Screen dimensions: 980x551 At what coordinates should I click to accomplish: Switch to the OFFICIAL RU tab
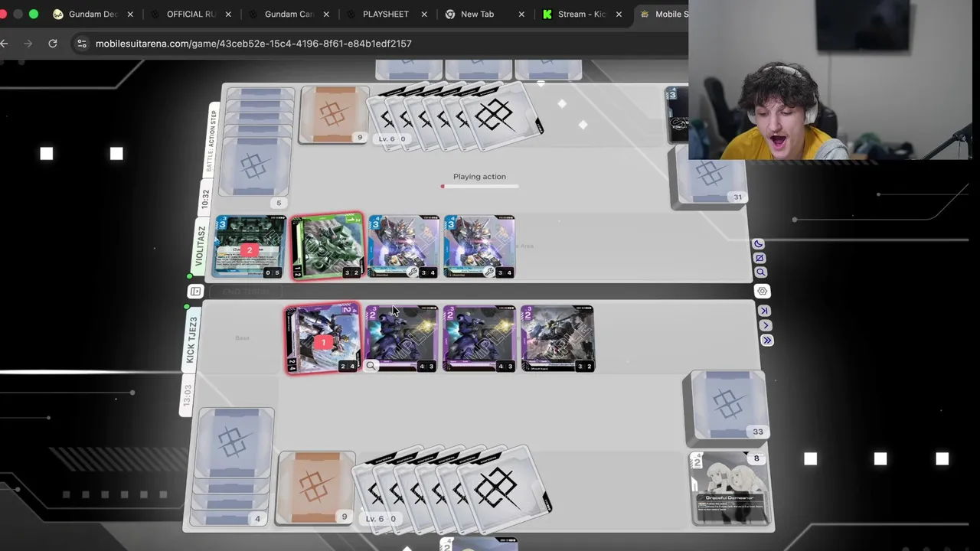coord(191,14)
